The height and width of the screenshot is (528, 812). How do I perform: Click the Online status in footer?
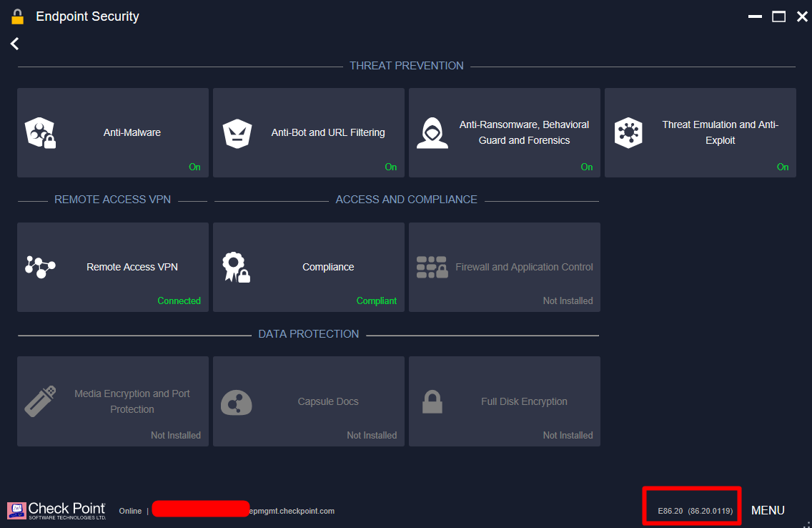coord(130,511)
